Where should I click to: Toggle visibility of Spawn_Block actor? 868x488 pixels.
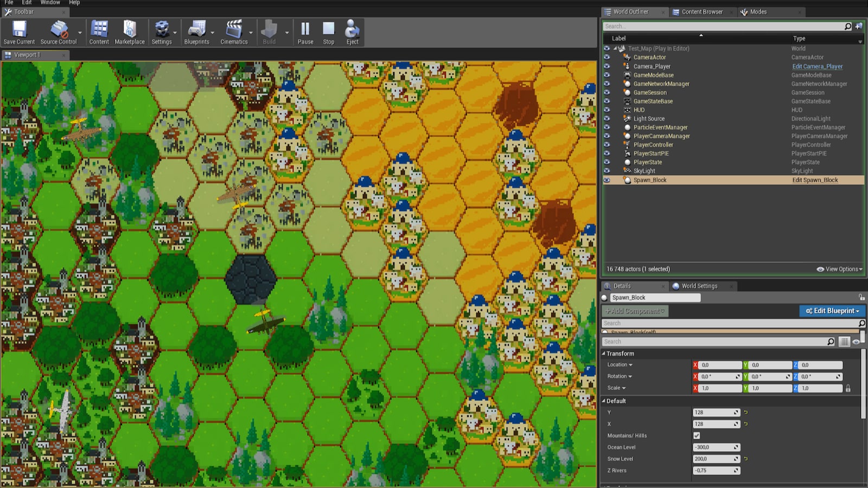pyautogui.click(x=607, y=180)
